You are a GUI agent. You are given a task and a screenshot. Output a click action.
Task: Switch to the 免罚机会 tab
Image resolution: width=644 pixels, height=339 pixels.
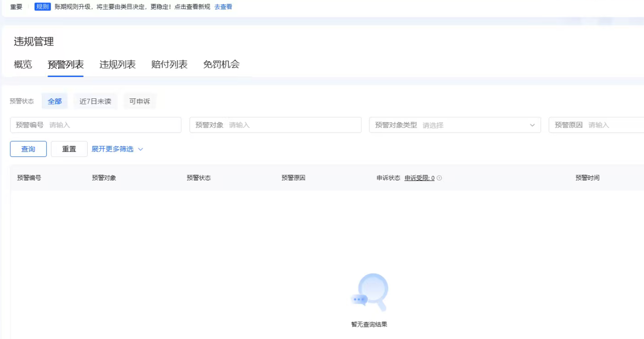(221, 64)
